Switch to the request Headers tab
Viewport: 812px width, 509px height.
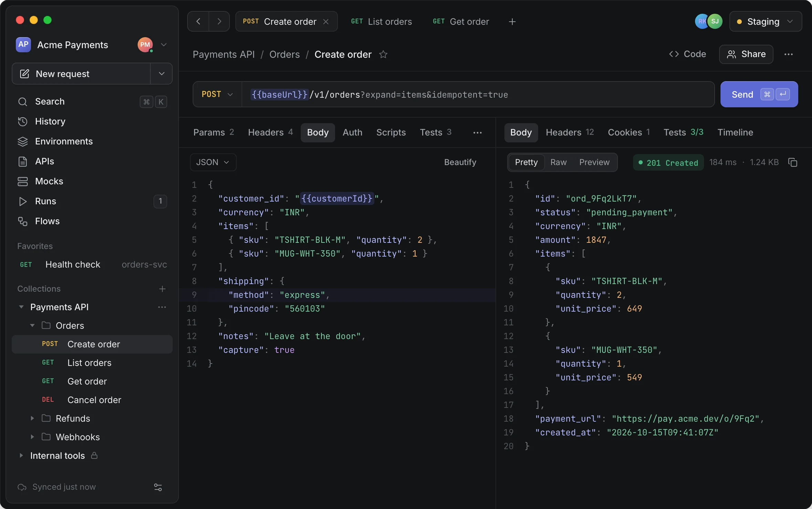click(x=270, y=132)
